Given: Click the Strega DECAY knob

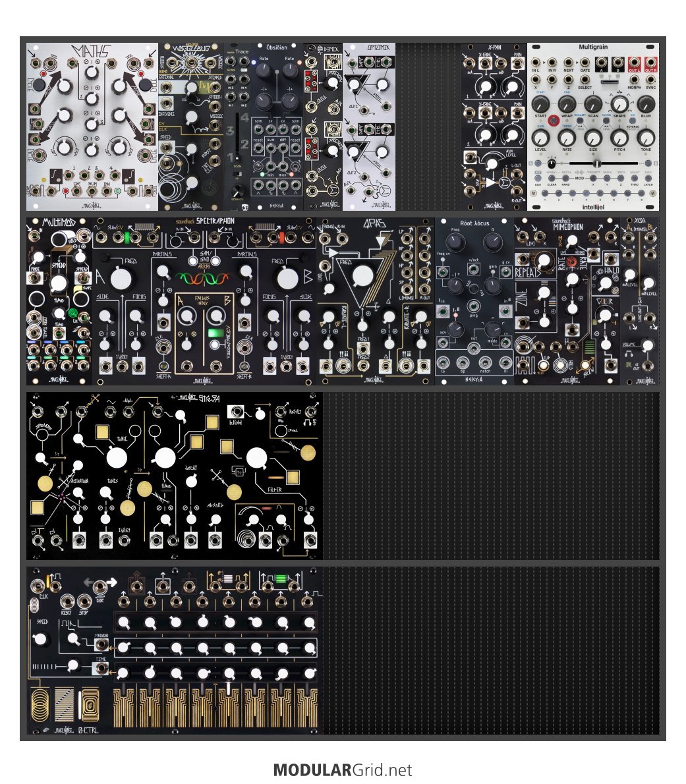Looking at the screenshot, I should [191, 480].
